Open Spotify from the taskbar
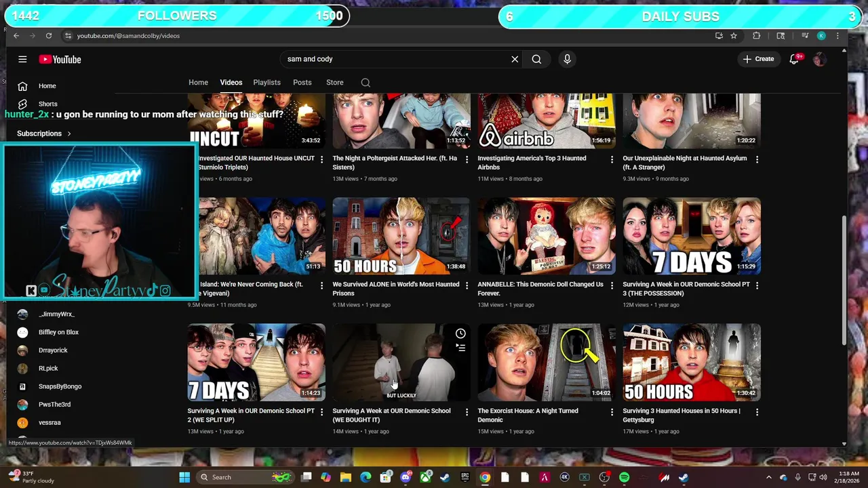 click(x=624, y=477)
